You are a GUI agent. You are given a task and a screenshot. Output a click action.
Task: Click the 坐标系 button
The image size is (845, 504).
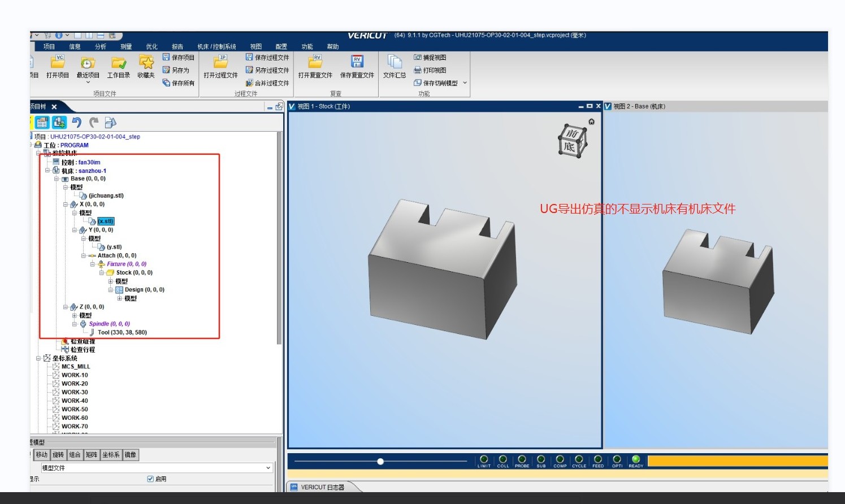[111, 455]
